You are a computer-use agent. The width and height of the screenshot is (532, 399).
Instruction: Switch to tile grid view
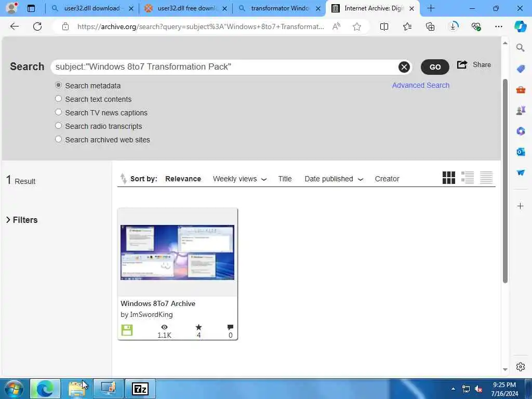(448, 178)
